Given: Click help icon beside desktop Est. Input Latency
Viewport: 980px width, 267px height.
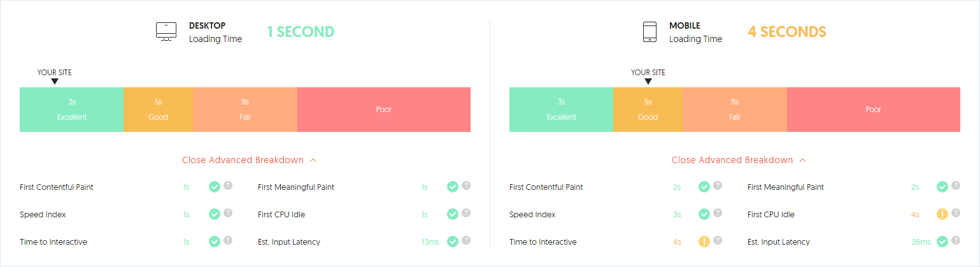Looking at the screenshot, I should pyautogui.click(x=466, y=241).
